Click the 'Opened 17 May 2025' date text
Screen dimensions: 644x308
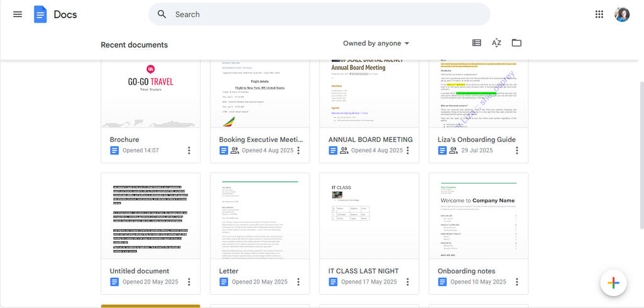click(x=369, y=282)
